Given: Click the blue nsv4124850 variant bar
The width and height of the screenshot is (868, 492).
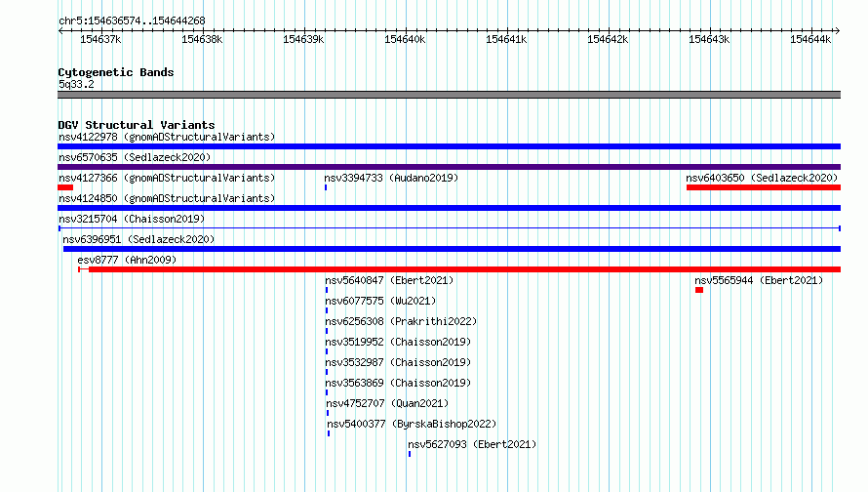Looking at the screenshot, I should pyautogui.click(x=449, y=208).
